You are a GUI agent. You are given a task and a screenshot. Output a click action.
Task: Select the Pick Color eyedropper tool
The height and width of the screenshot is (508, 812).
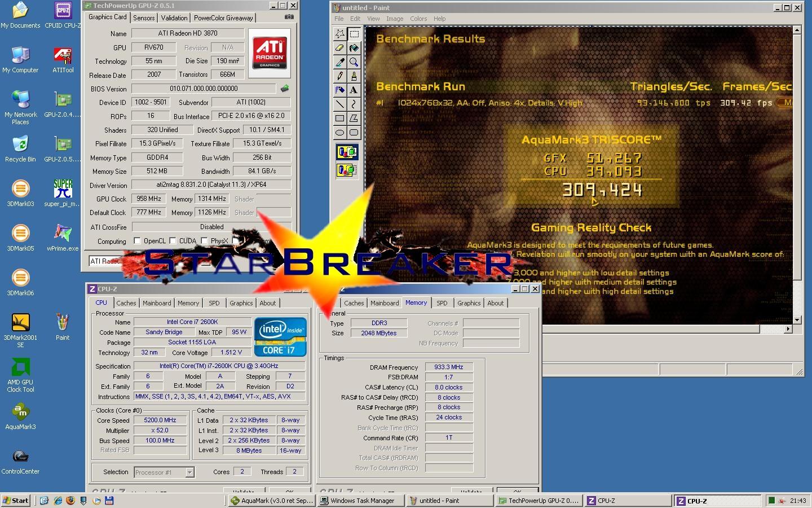click(339, 62)
